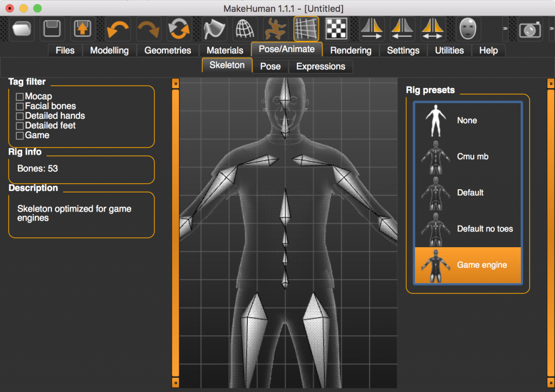Toggle the grid view icon

tap(306, 29)
